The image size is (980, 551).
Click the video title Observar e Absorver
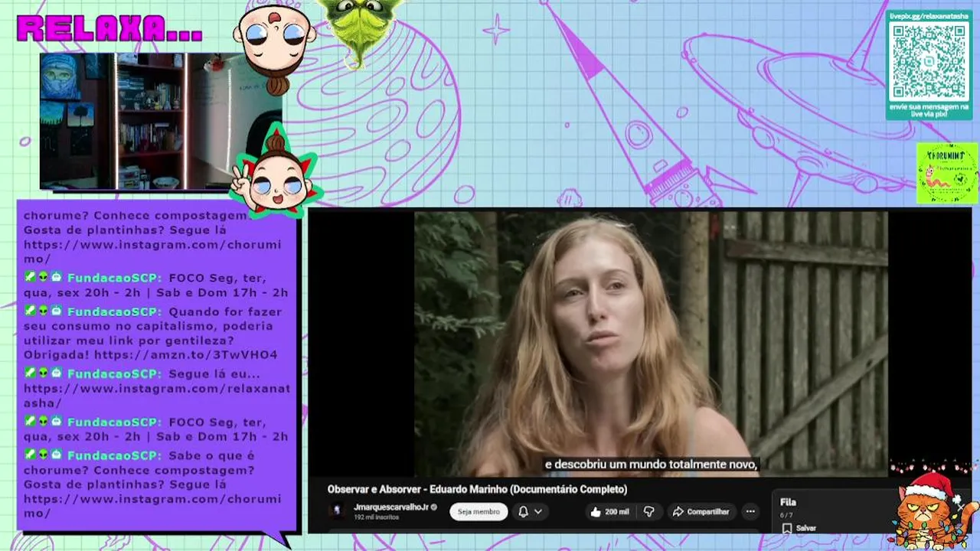click(477, 489)
